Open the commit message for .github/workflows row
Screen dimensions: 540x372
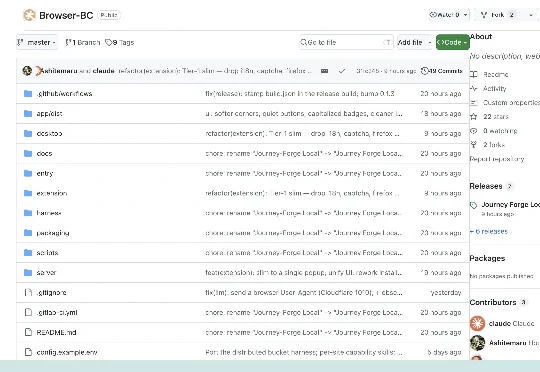pos(300,94)
